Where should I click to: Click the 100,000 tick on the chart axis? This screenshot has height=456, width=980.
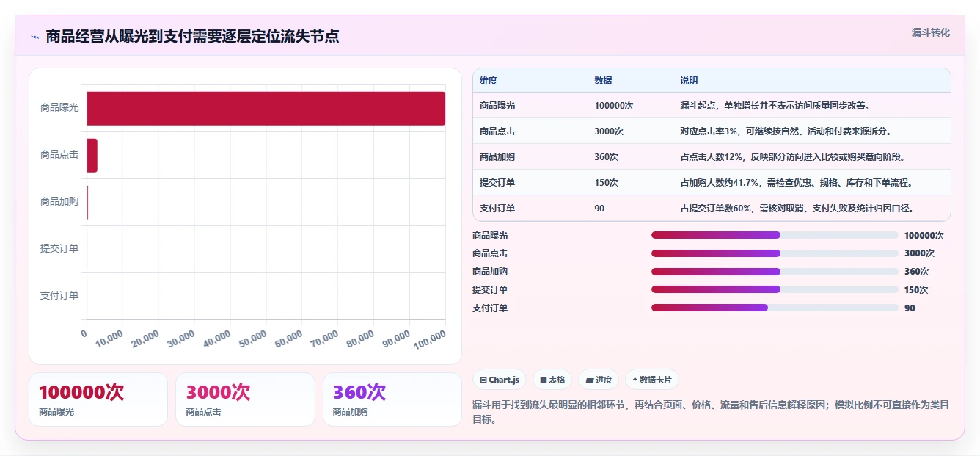(429, 339)
